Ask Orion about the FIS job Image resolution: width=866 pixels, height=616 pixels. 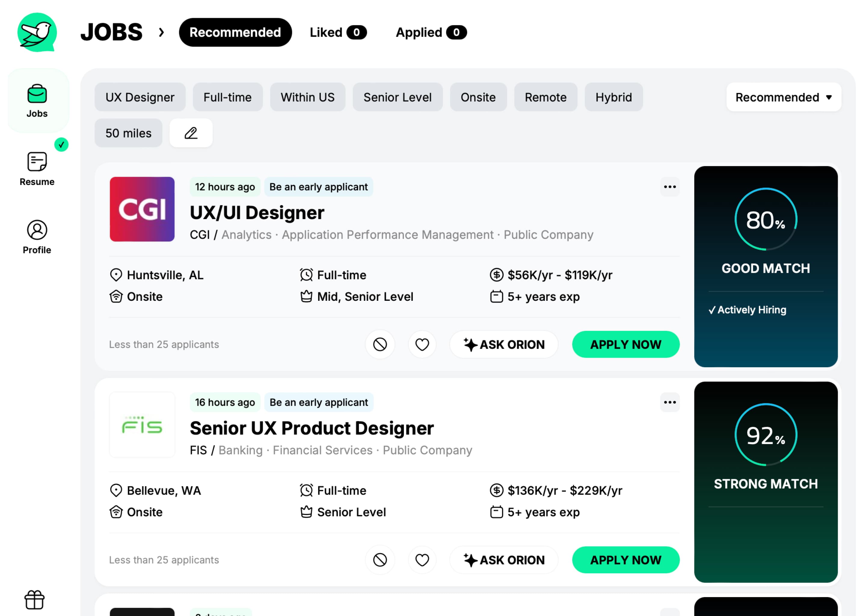tap(504, 560)
